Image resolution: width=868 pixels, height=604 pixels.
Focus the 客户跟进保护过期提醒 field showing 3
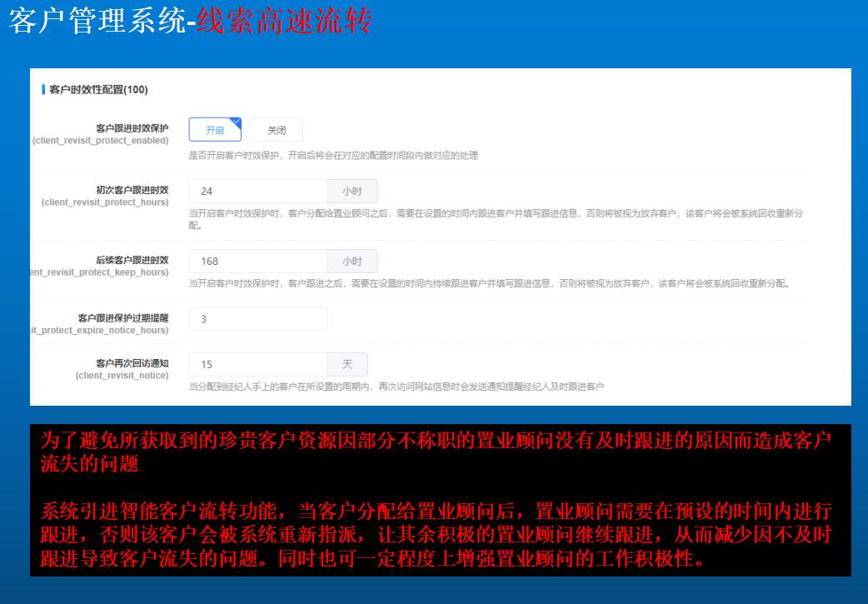pos(257,319)
